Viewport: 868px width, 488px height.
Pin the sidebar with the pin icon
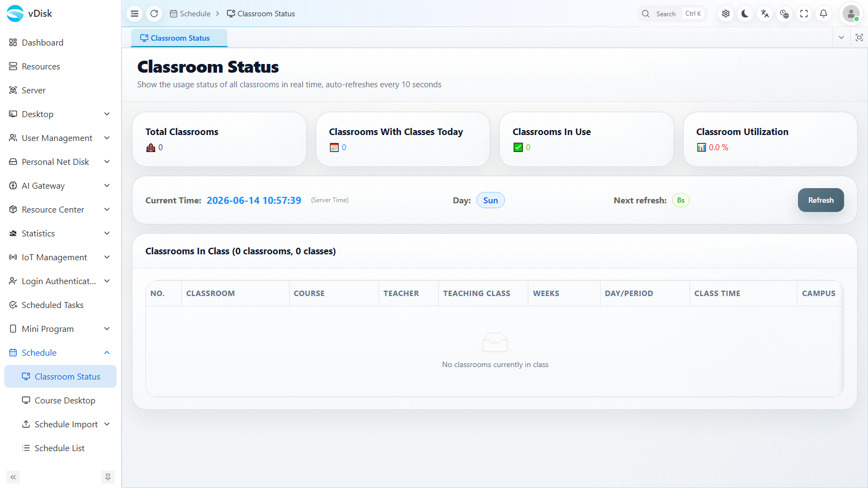108,477
